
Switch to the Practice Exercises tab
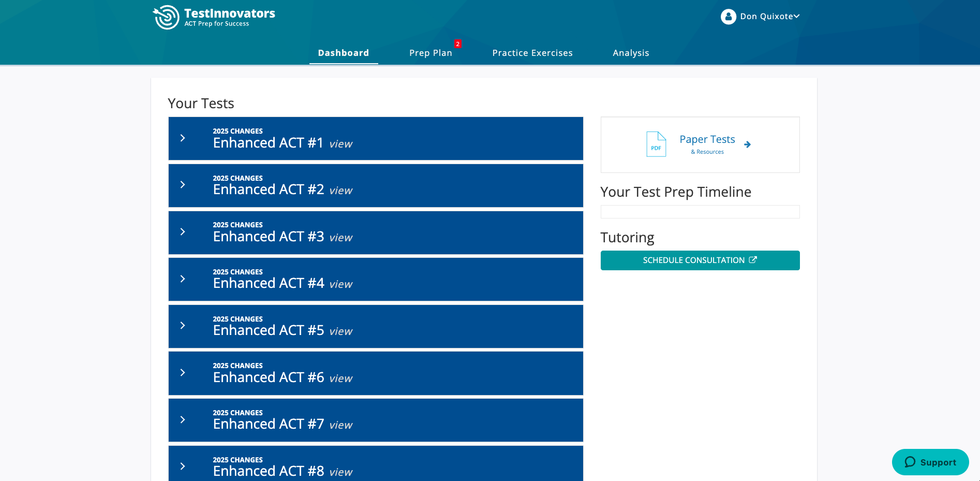point(532,53)
